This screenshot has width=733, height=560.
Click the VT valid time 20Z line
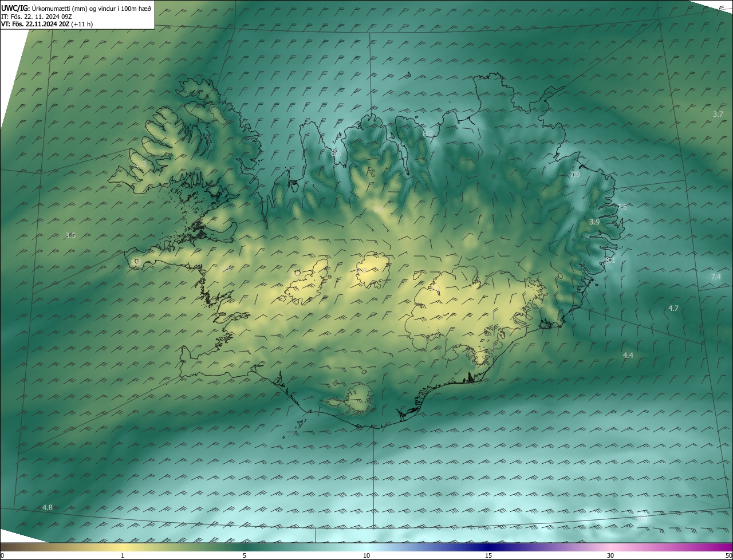(x=47, y=24)
